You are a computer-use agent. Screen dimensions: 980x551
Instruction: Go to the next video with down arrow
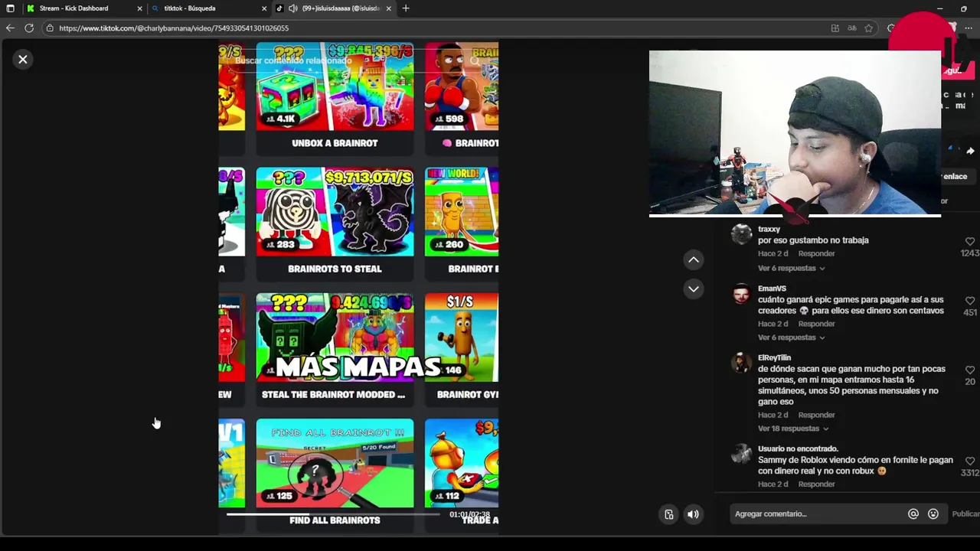click(694, 289)
